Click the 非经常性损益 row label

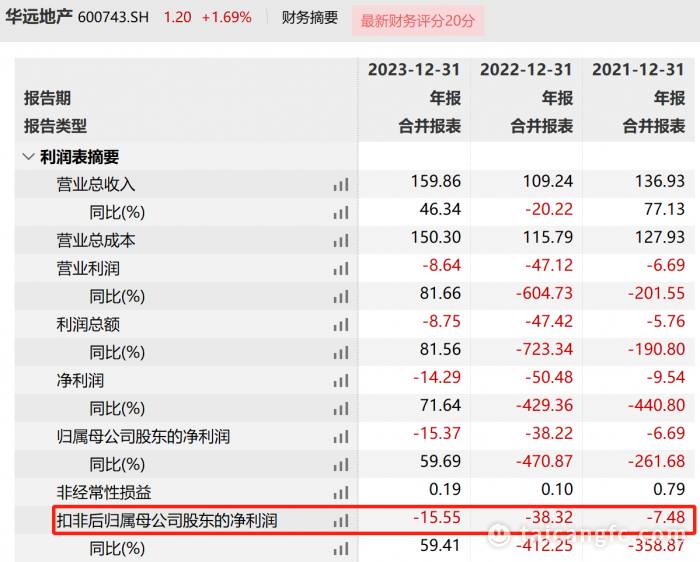click(104, 493)
